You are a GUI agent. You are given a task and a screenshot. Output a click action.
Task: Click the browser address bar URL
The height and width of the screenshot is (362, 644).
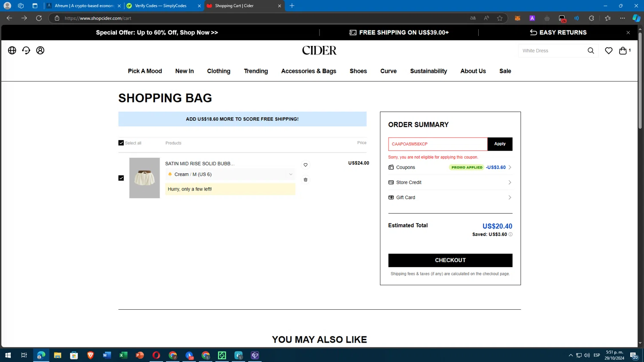tap(98, 18)
